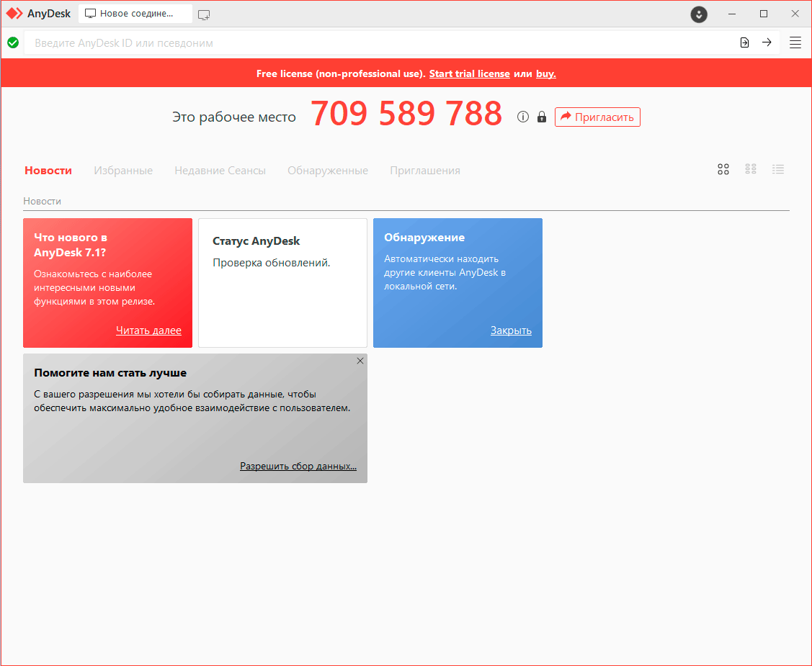Switch to small tiles view
Screen dimensions: 812x666
click(x=750, y=169)
